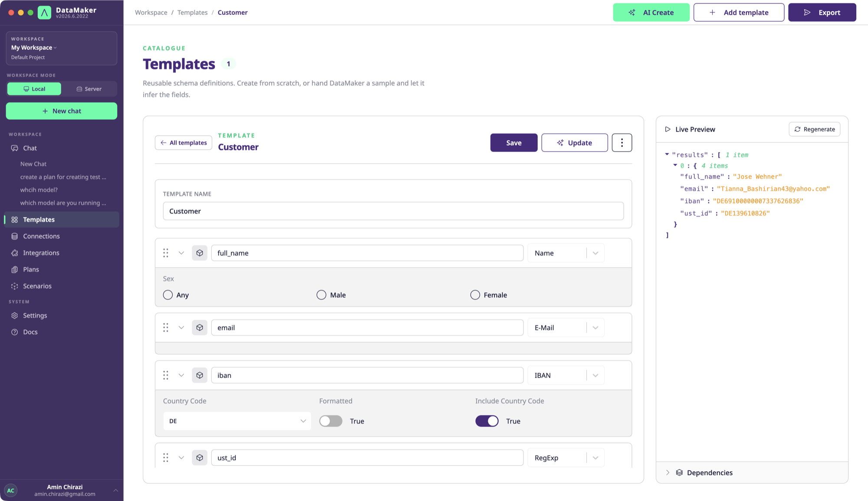Screen dimensions: 868x501
Task: Open Scenarios in the sidebar
Action: pos(62,286)
